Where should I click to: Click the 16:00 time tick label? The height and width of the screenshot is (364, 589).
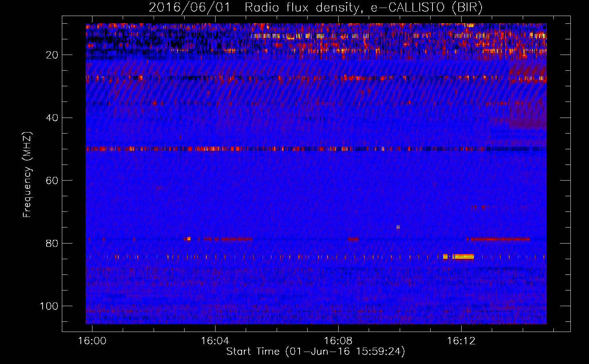pos(92,341)
